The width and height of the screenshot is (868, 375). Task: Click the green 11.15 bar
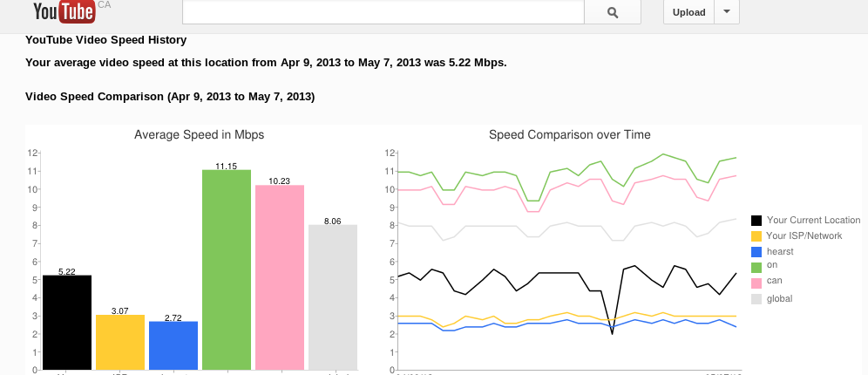[x=227, y=269]
